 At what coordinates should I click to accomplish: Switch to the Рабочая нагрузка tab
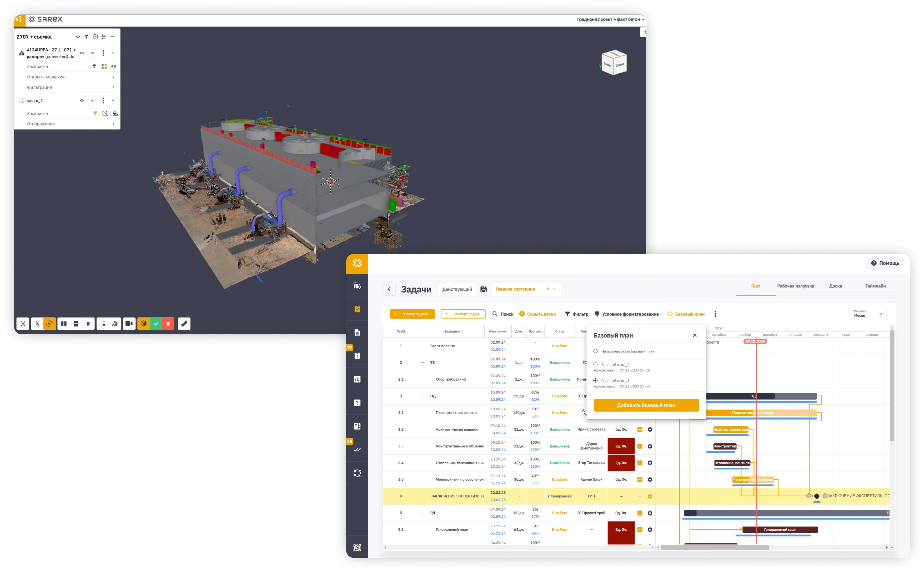[x=795, y=286]
